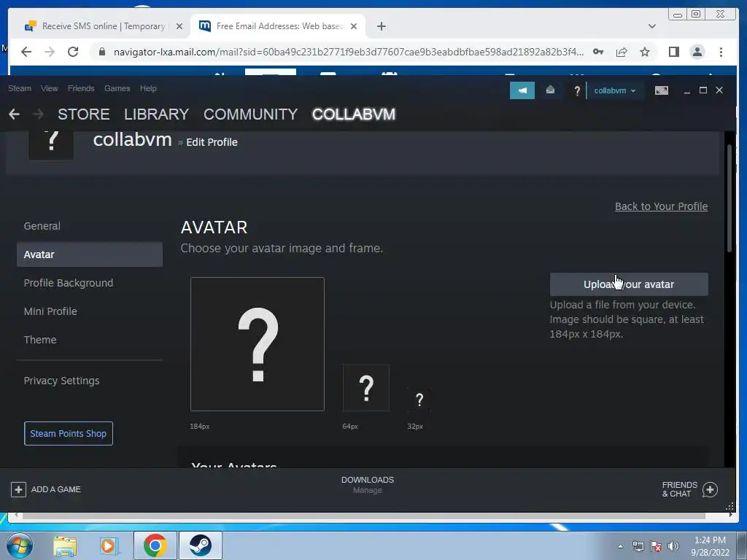Open Chrome tab search chevron
Screen dimensions: 747x560
pos(652,26)
